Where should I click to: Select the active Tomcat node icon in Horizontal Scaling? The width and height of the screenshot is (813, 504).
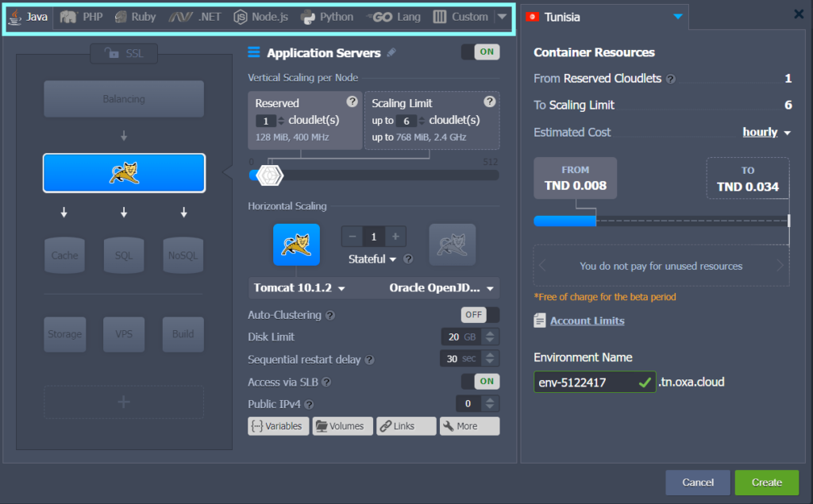pyautogui.click(x=297, y=244)
